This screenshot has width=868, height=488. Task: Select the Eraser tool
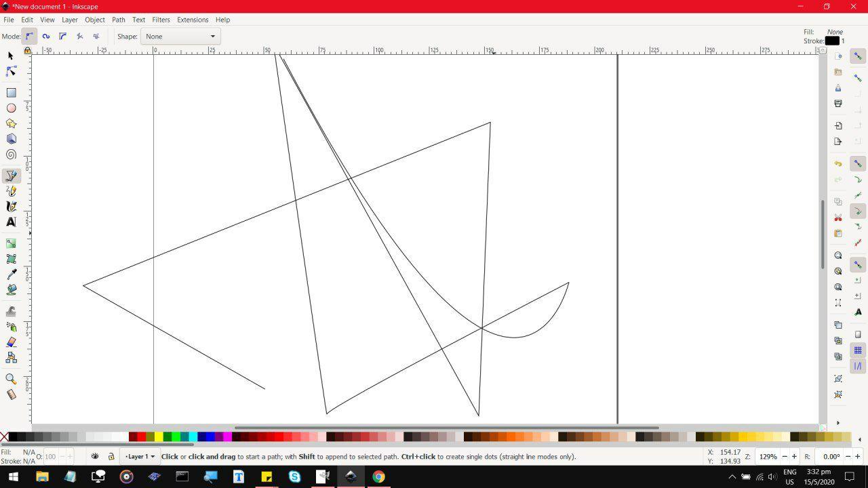click(11, 342)
